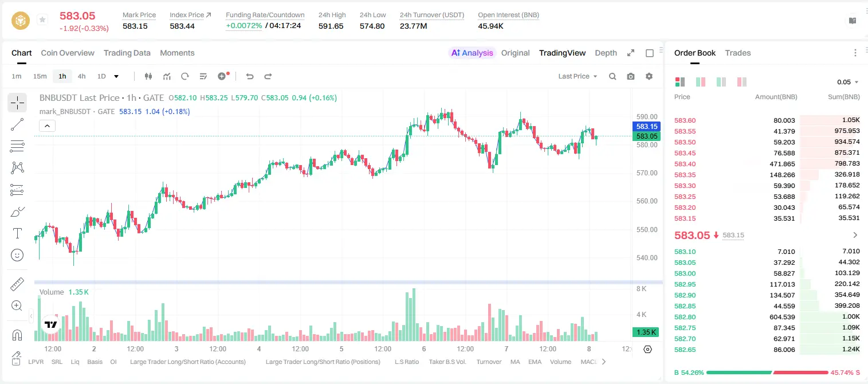Open the emoji sticker tool
Screen dimensions: 868x384
pos(17,255)
